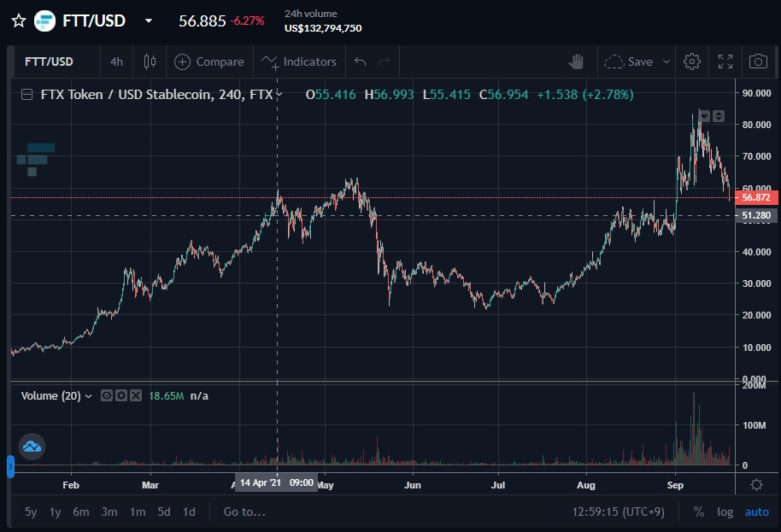Save the chart layout
Screen dimensions: 781x532
pos(629,61)
